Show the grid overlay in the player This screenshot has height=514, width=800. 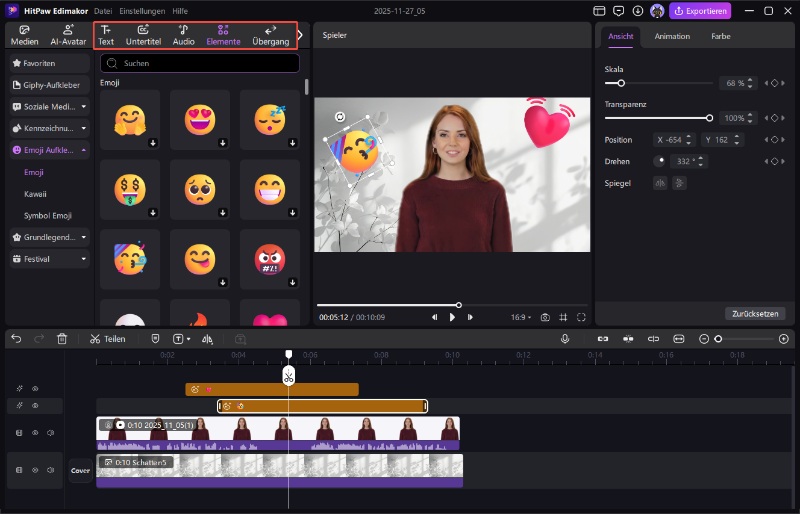(x=564, y=317)
